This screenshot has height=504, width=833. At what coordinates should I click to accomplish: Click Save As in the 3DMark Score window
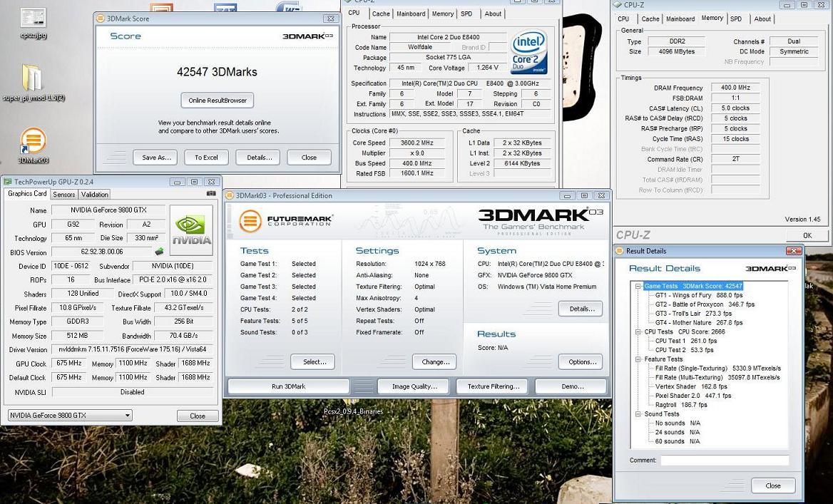click(x=156, y=158)
